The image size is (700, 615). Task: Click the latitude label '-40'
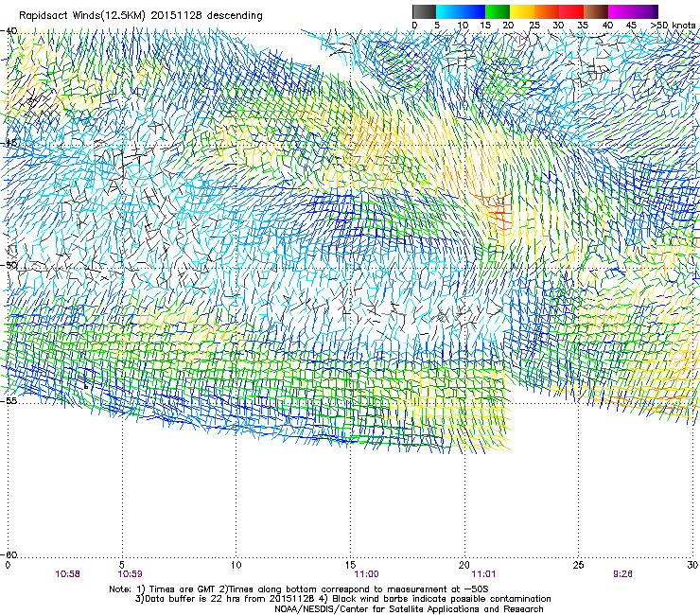(9, 31)
